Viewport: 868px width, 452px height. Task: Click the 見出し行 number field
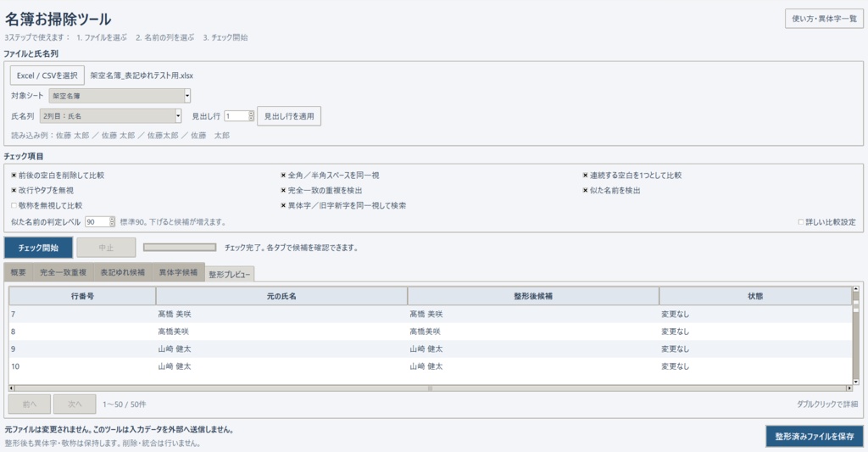point(236,116)
